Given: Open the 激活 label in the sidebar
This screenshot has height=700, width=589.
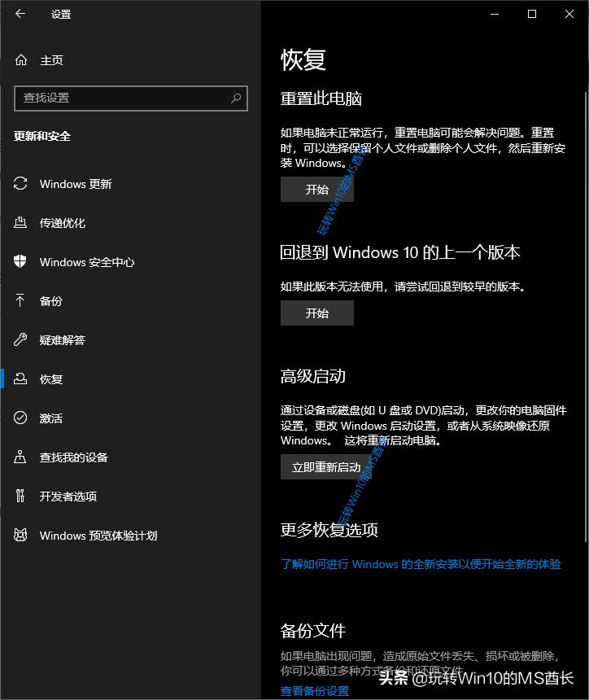Looking at the screenshot, I should coord(51,418).
